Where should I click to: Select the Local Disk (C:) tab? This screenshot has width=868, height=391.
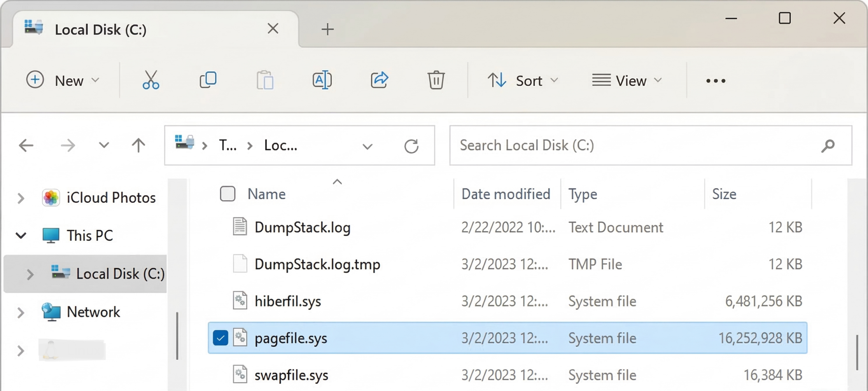point(101,29)
